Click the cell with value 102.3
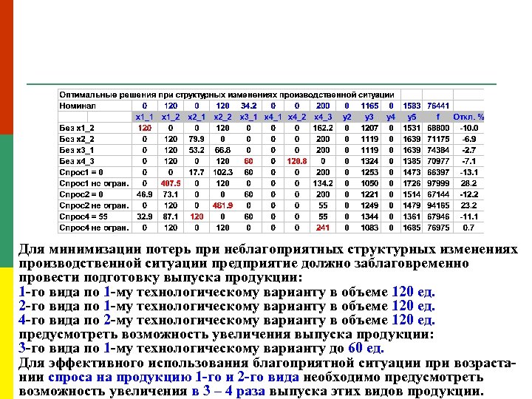The image size is (532, 399). click(222, 172)
